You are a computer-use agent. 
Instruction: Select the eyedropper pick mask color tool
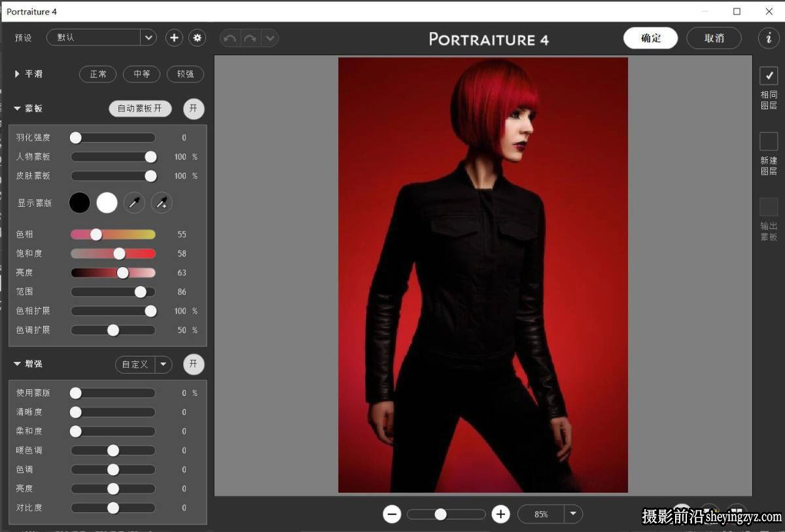(x=134, y=203)
